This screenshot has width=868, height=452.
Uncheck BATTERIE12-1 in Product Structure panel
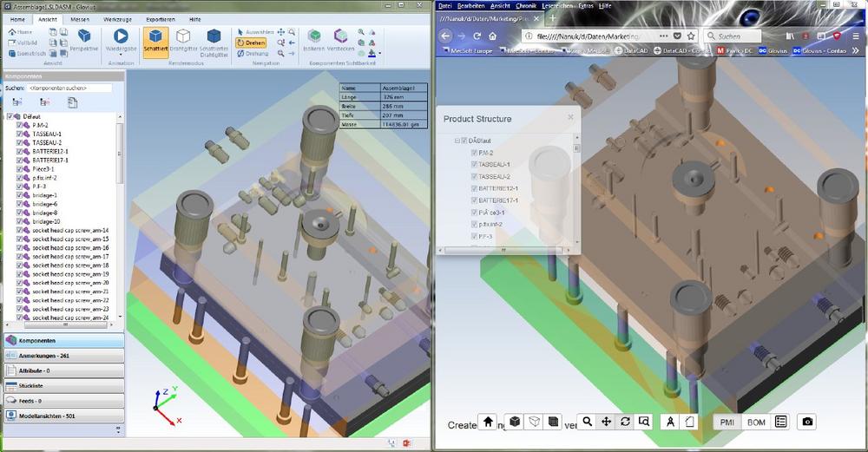click(474, 188)
